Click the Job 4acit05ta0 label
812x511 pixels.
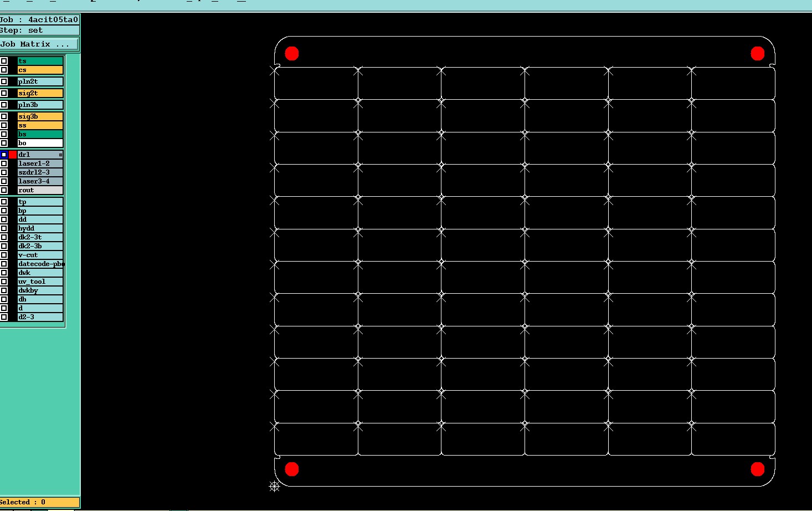39,19
